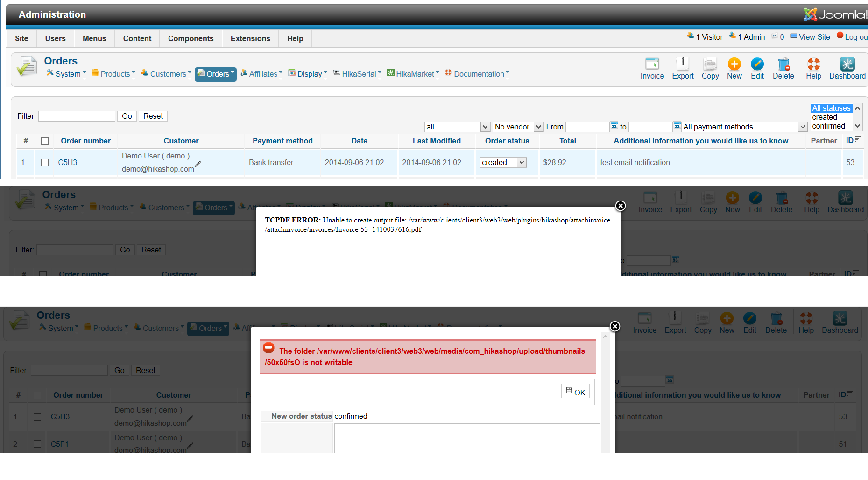Click the Invoice icon on the undimmed Orders toolbar
The width and height of the screenshot is (868, 480).
click(652, 64)
